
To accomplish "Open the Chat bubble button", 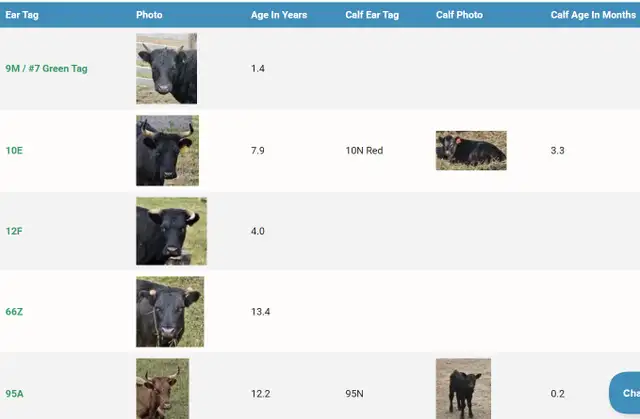I will (x=625, y=393).
